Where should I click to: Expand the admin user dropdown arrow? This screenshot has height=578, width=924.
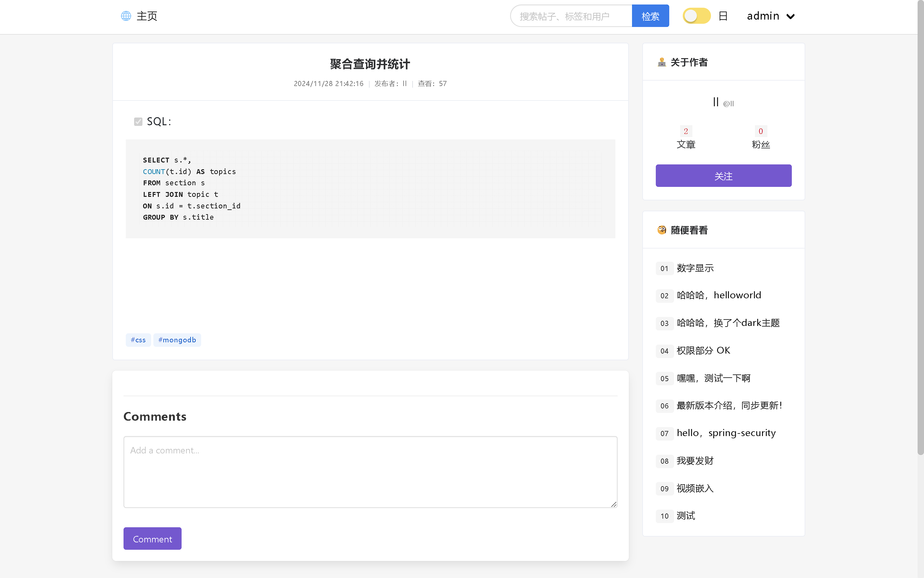click(x=790, y=16)
